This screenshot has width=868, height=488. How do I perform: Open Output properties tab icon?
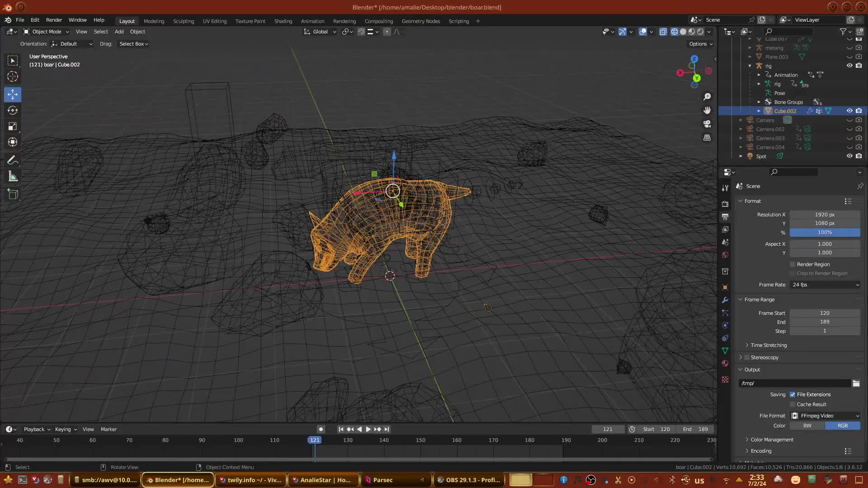pos(725,217)
